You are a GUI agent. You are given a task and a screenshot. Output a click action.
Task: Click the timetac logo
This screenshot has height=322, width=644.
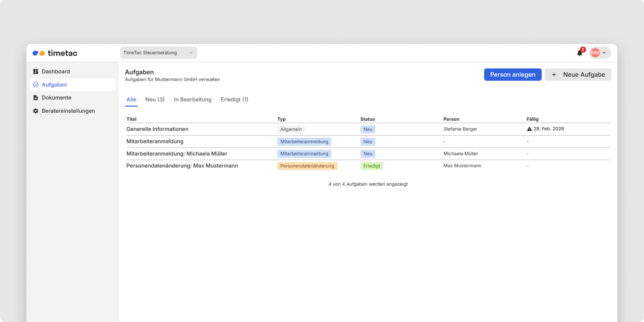[55, 53]
